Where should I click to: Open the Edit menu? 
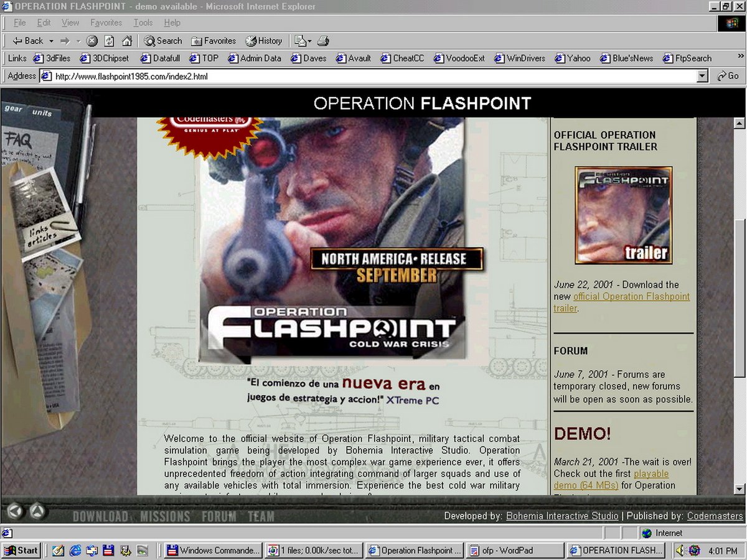pos(44,23)
